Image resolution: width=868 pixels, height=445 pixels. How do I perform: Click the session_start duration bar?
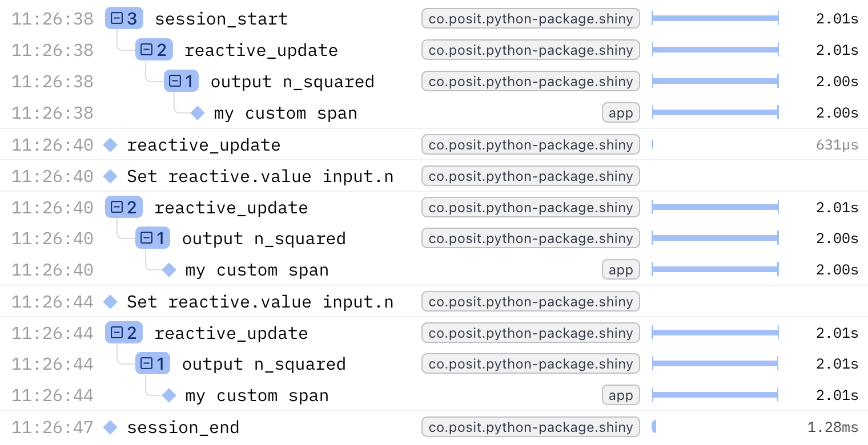[x=715, y=19]
